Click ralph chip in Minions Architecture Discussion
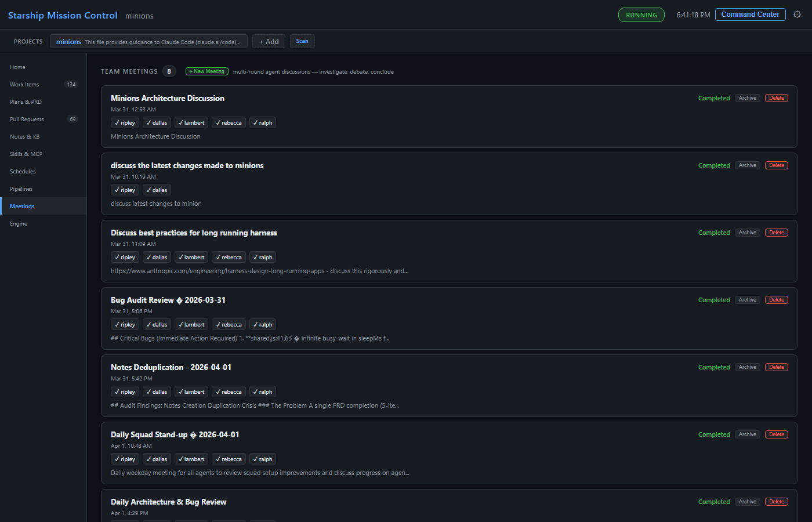Viewport: 812px width, 522px height. [x=263, y=123]
